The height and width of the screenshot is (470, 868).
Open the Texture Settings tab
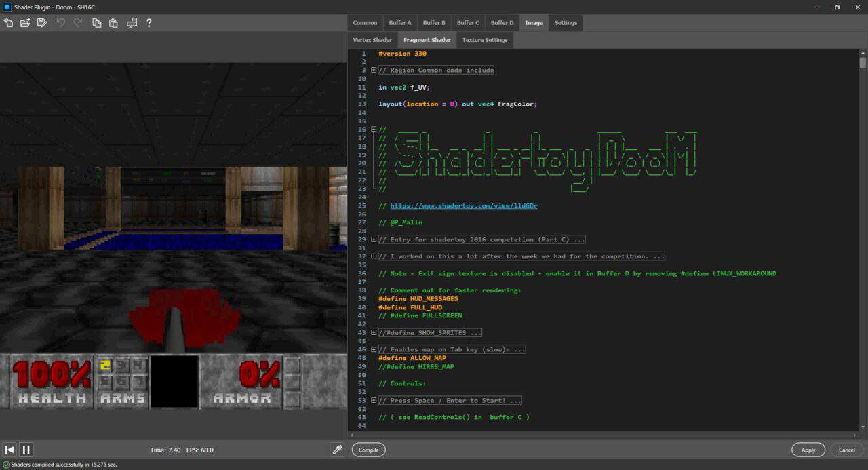click(x=485, y=40)
